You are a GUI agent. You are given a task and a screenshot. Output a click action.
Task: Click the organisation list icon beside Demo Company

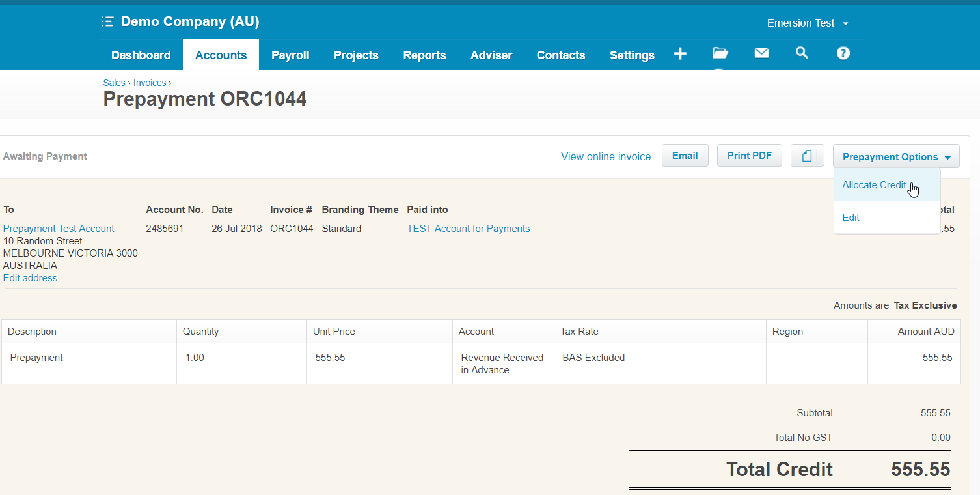pyautogui.click(x=107, y=22)
